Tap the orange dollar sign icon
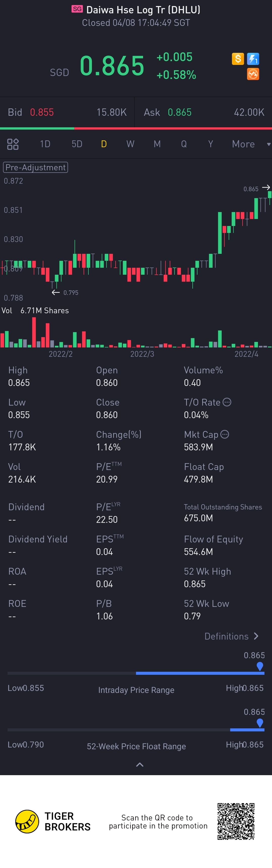Viewport: 272px width, 868px height. (x=238, y=59)
